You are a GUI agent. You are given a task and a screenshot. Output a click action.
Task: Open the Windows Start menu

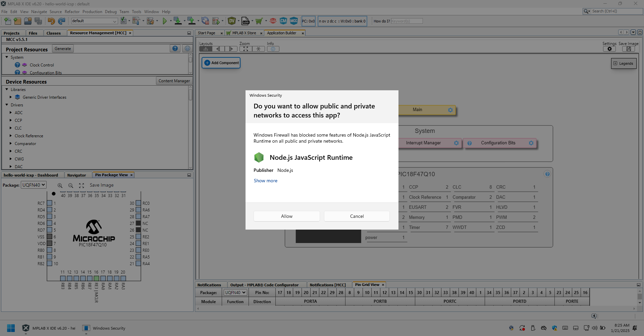(x=11, y=328)
